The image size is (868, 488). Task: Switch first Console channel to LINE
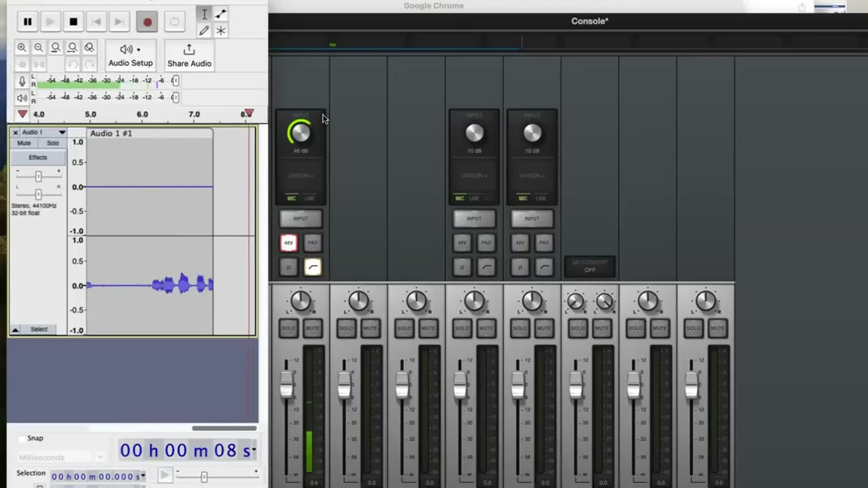pyautogui.click(x=309, y=199)
